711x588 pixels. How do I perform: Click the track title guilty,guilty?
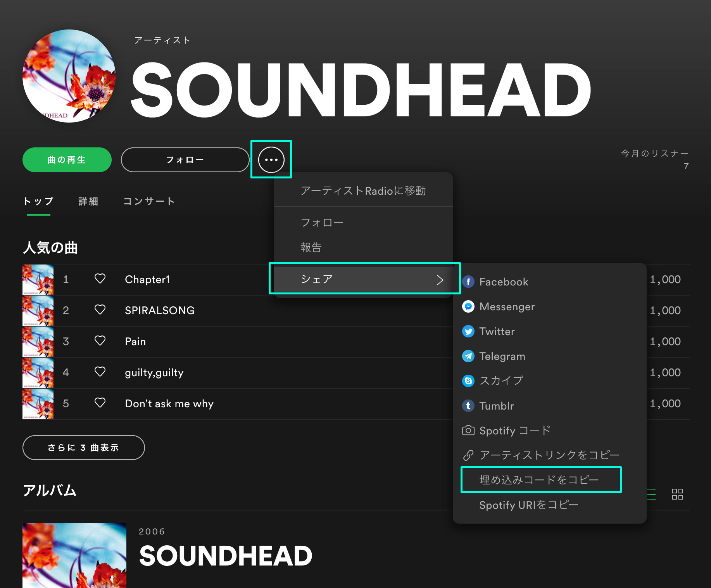[154, 372]
